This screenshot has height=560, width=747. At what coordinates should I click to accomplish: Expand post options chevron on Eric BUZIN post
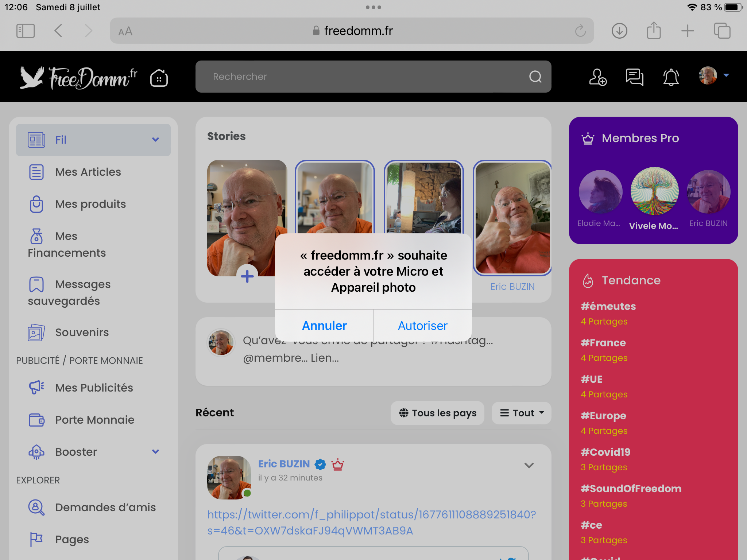point(529,465)
